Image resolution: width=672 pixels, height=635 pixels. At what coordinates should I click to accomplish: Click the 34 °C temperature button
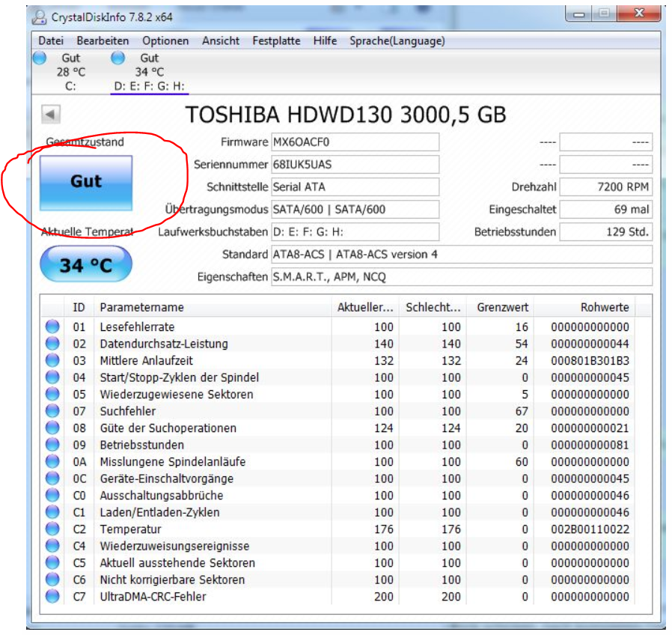tap(86, 264)
